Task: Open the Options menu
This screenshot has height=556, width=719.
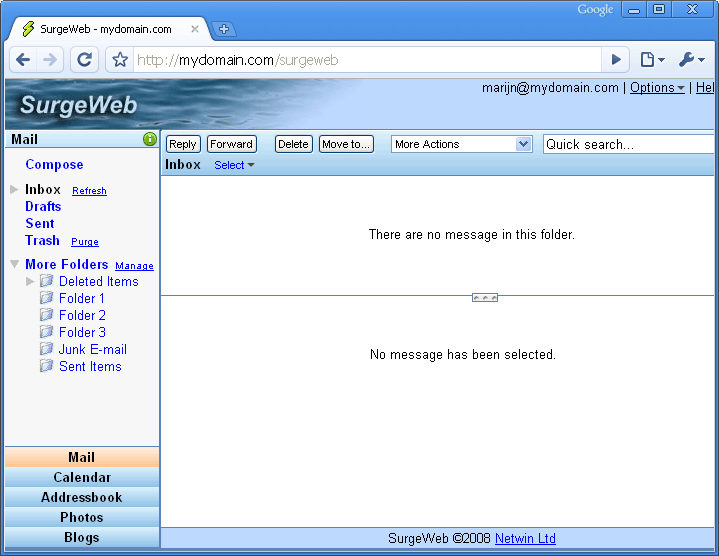Action: [657, 88]
